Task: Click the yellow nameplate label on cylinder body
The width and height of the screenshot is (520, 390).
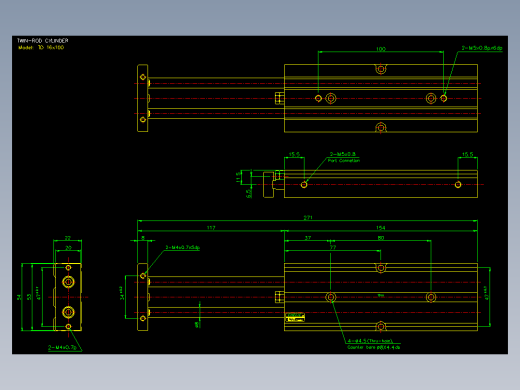Action: (x=295, y=317)
